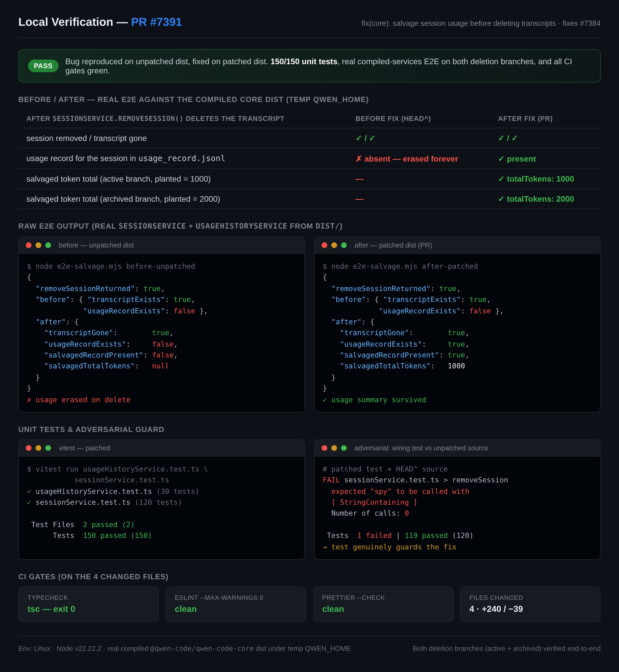Click yellow dot in 'vitest — patched' terminal
Viewport: 619px width, 672px height.
[x=38, y=448]
